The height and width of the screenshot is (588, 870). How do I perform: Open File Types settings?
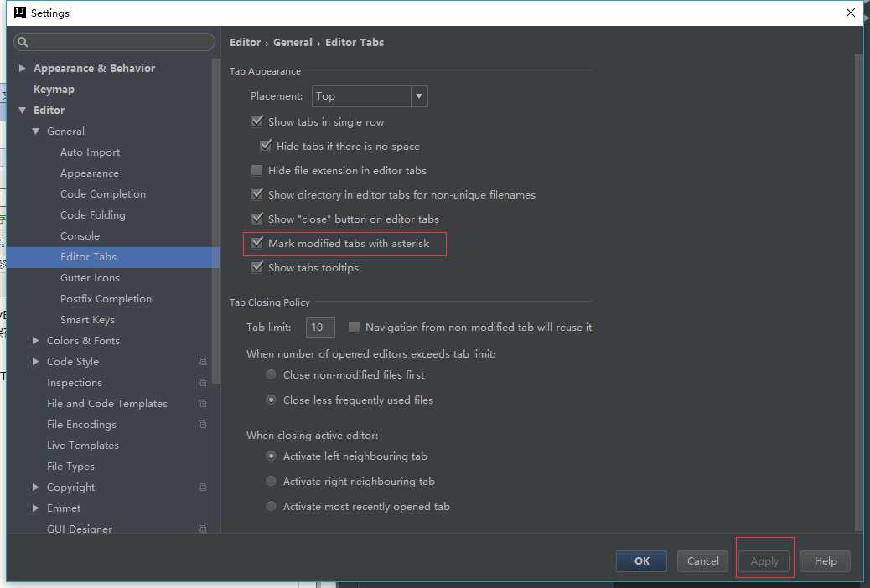[x=70, y=467]
